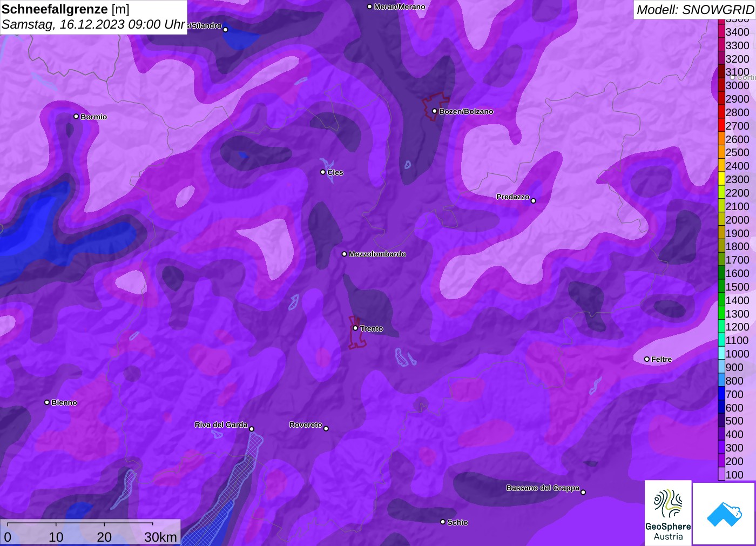Click the Schio label text
The width and height of the screenshot is (756, 546).
point(457,522)
